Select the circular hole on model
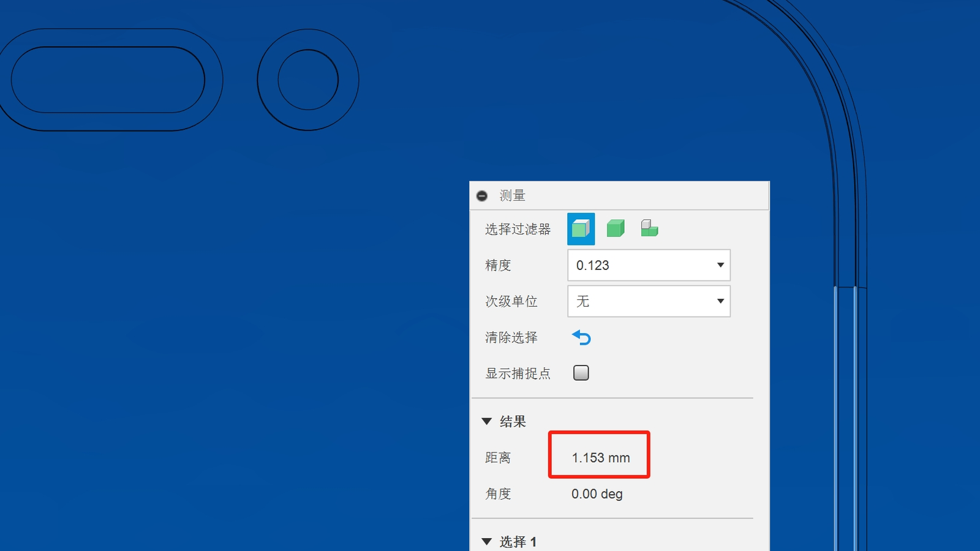Screen dimensions: 980x551 308,80
